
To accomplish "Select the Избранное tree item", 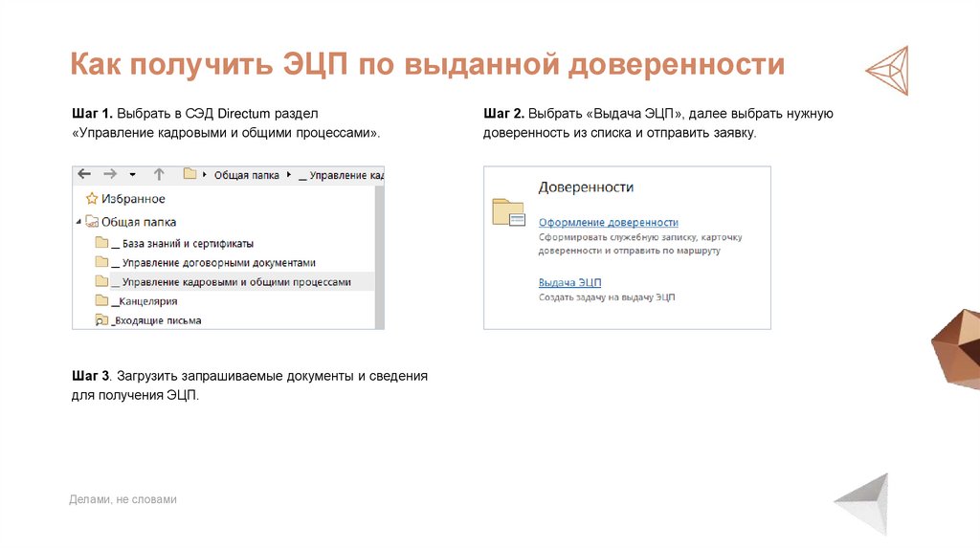I will click(133, 199).
